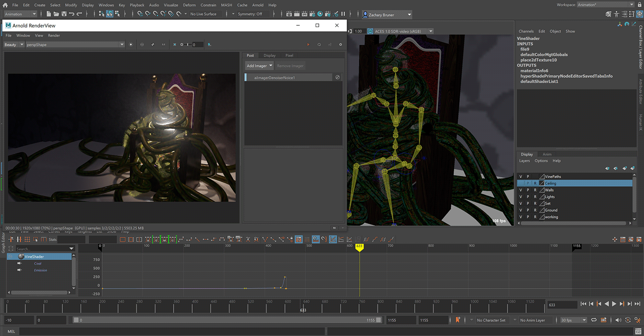Screen dimensions: 644x336
Task: Set a bookmark with the orange bookmark icon
Action: 458,320
